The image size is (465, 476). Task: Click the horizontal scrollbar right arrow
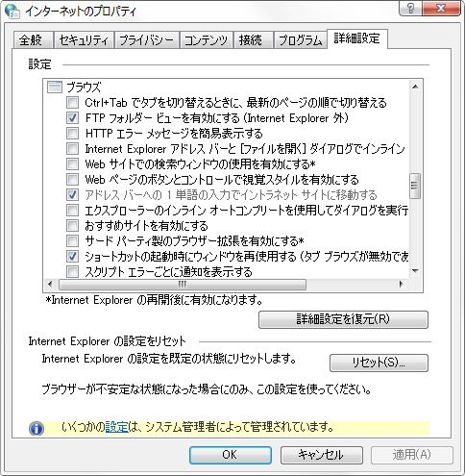[x=401, y=284]
